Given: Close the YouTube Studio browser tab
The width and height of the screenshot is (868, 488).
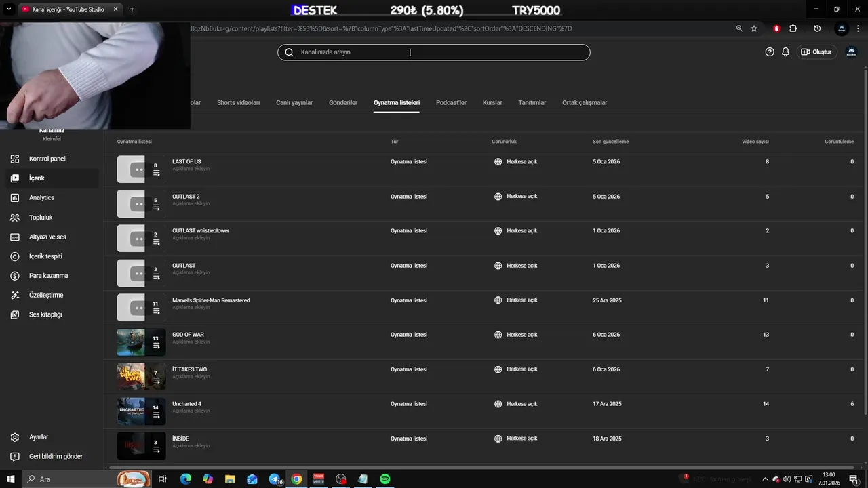Looking at the screenshot, I should 115,9.
